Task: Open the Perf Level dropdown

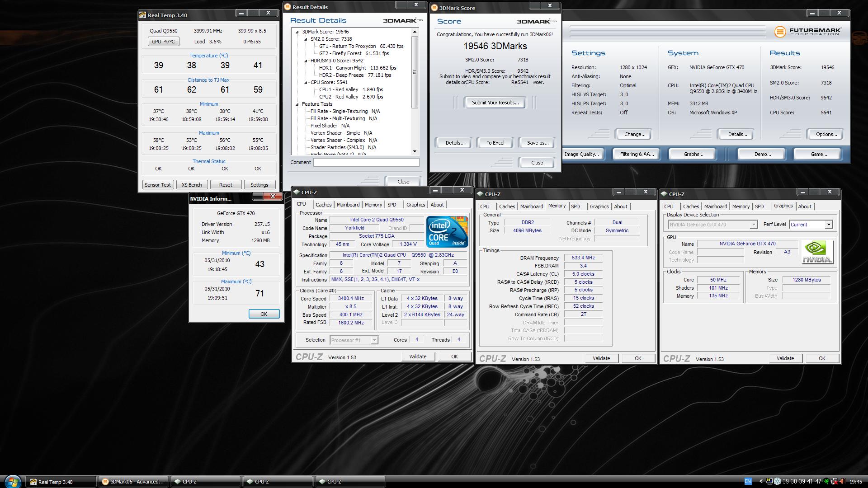Action: click(x=828, y=225)
